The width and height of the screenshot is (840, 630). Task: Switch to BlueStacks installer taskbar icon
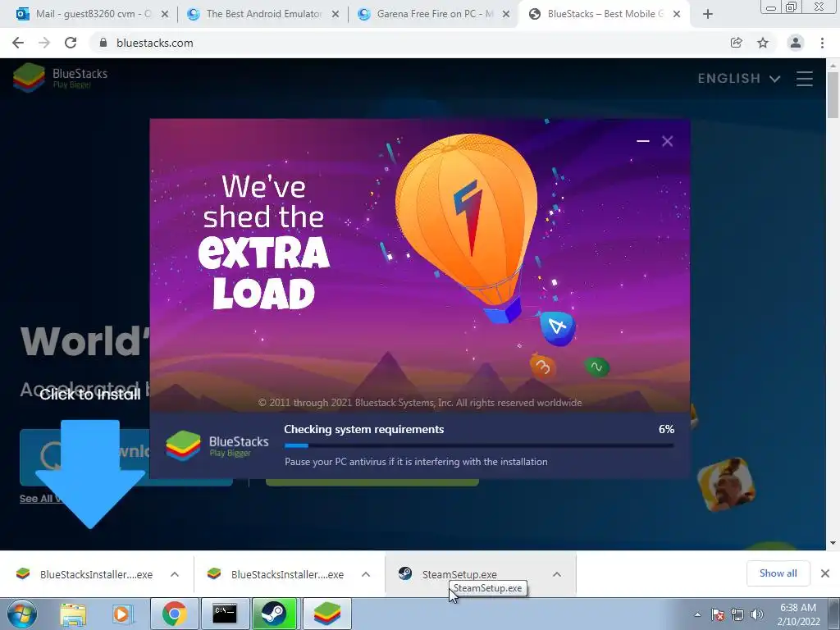point(327,614)
